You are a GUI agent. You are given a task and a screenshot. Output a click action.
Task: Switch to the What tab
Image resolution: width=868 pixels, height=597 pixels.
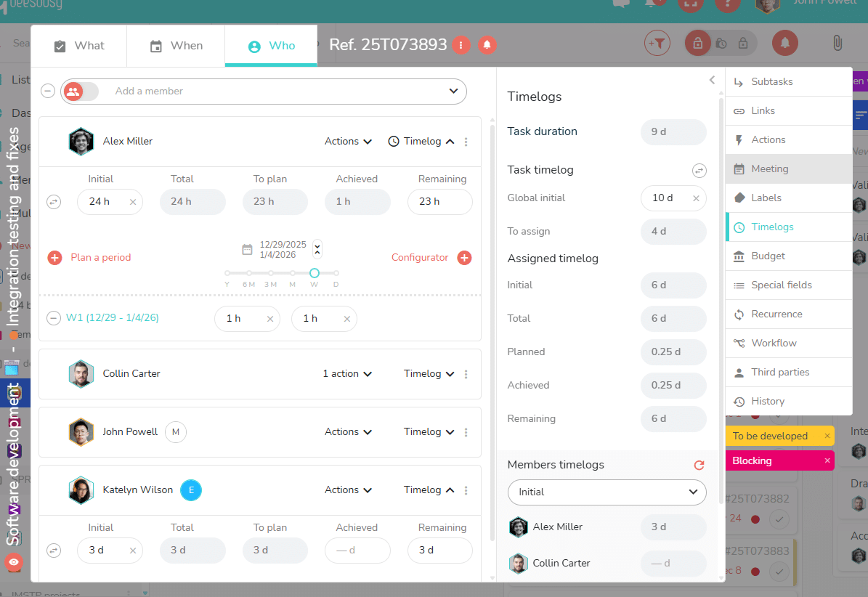80,45
